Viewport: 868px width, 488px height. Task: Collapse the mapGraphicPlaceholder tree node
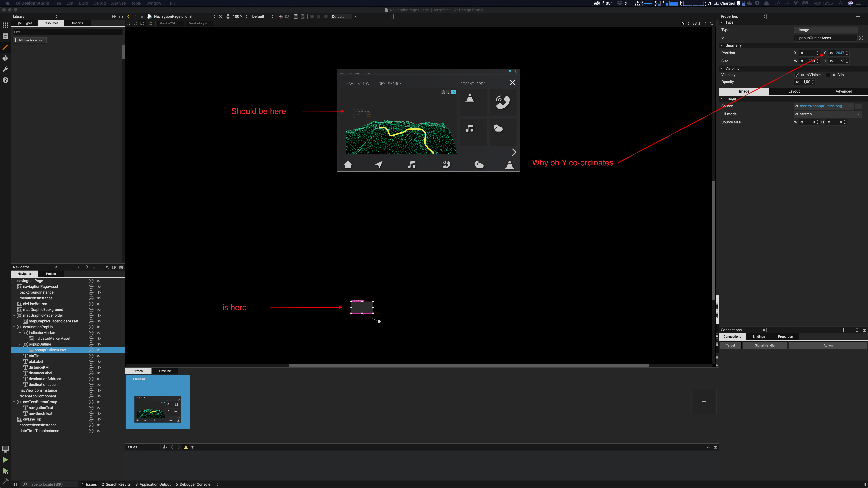(x=14, y=316)
